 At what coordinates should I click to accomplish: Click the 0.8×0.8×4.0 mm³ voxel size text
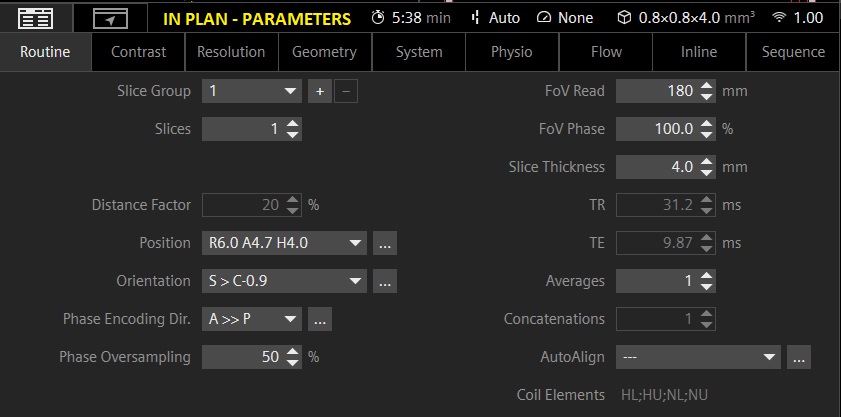[696, 18]
